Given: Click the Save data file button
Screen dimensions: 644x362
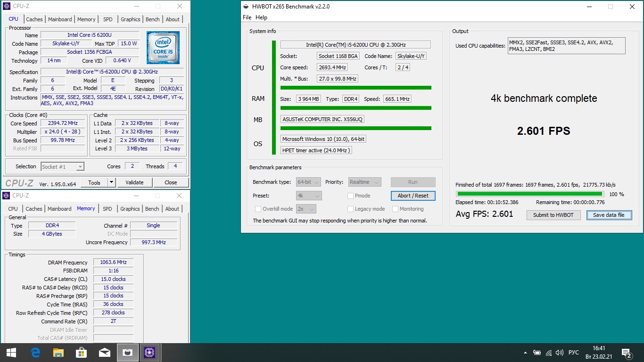Looking at the screenshot, I should 609,215.
